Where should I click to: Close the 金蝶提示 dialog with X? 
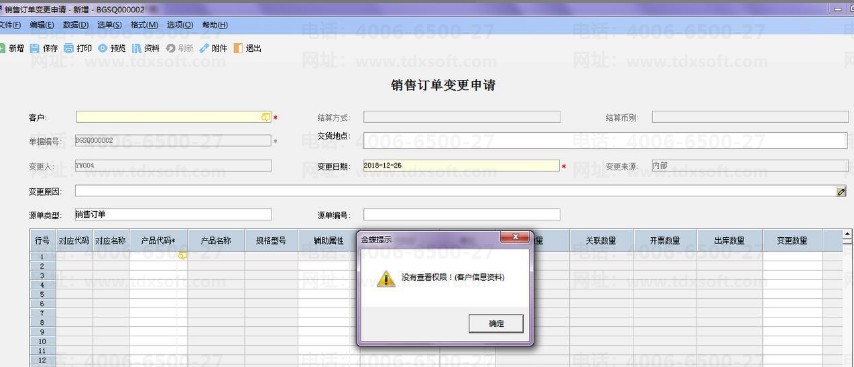515,237
